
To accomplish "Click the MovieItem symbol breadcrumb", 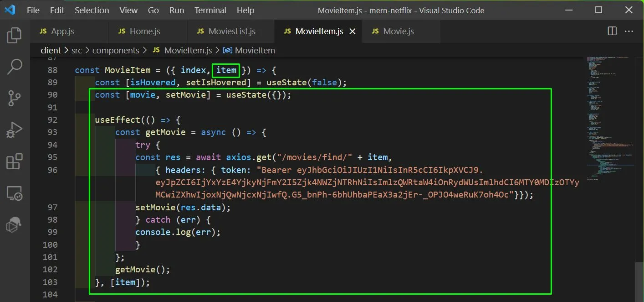I will (x=250, y=50).
